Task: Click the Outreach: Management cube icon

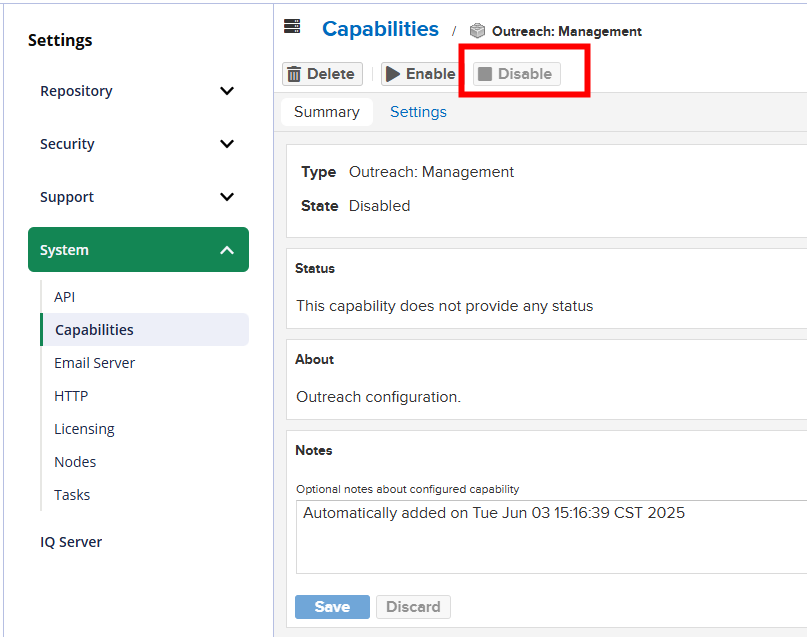Action: click(x=477, y=31)
